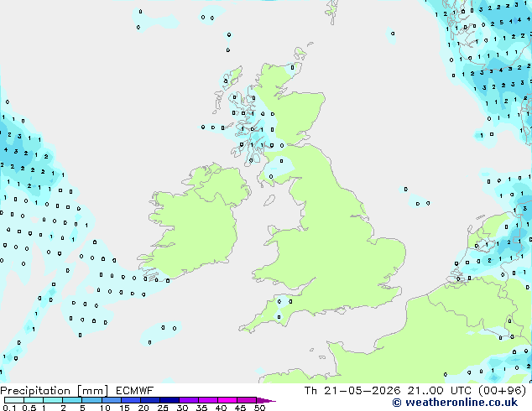The image size is (532, 411).
Task: Click the 10–15 mm legend swatch
Action: point(111,400)
